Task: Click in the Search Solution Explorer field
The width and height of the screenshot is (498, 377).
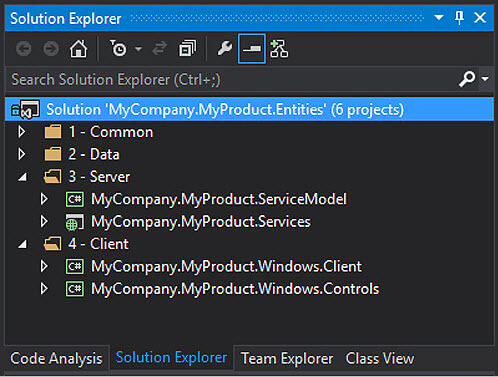Action: tap(230, 79)
